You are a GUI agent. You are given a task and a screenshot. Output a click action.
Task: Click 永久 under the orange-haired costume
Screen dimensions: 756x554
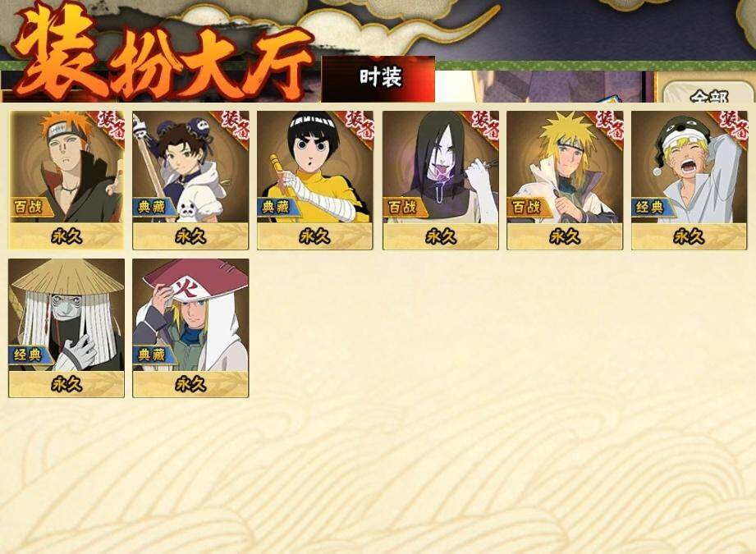[x=66, y=236]
